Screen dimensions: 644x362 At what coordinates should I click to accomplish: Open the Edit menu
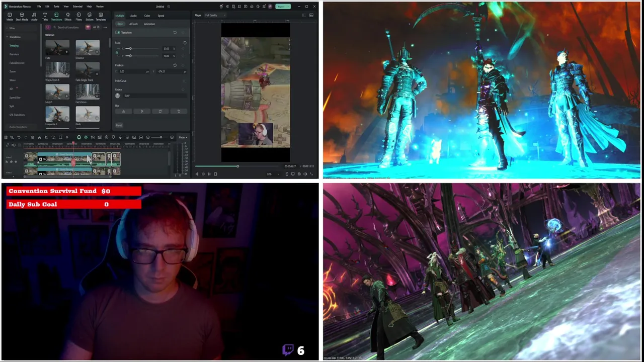47,7
